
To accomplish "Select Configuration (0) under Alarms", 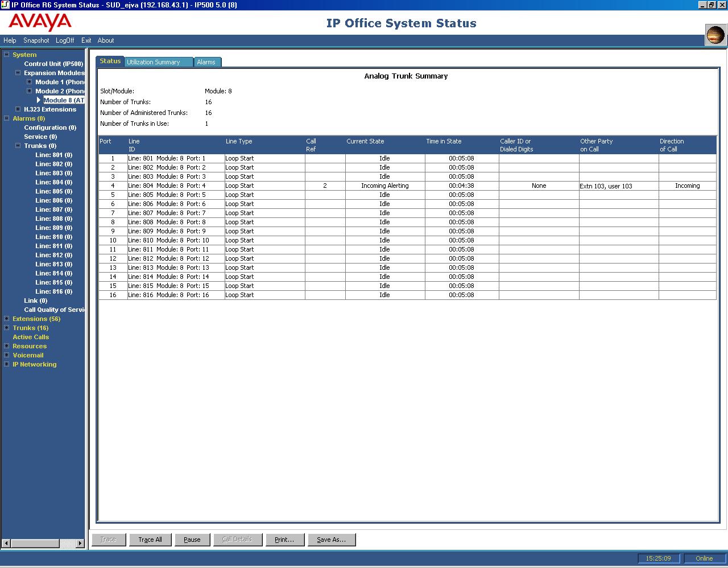I will [50, 127].
